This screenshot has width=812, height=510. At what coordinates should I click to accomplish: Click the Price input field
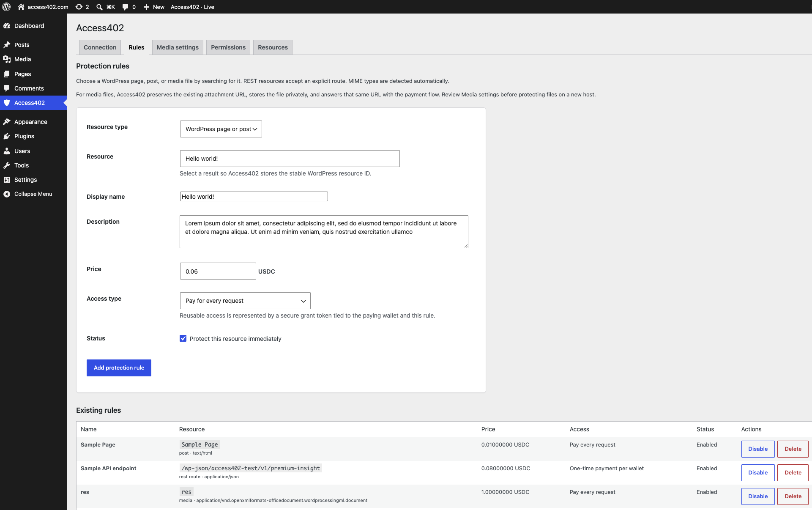218,271
